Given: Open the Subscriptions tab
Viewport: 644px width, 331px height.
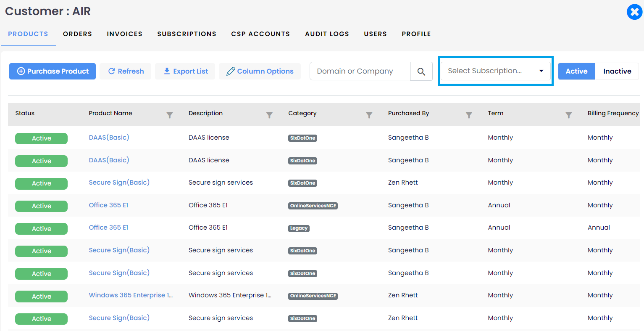Looking at the screenshot, I should [x=187, y=34].
